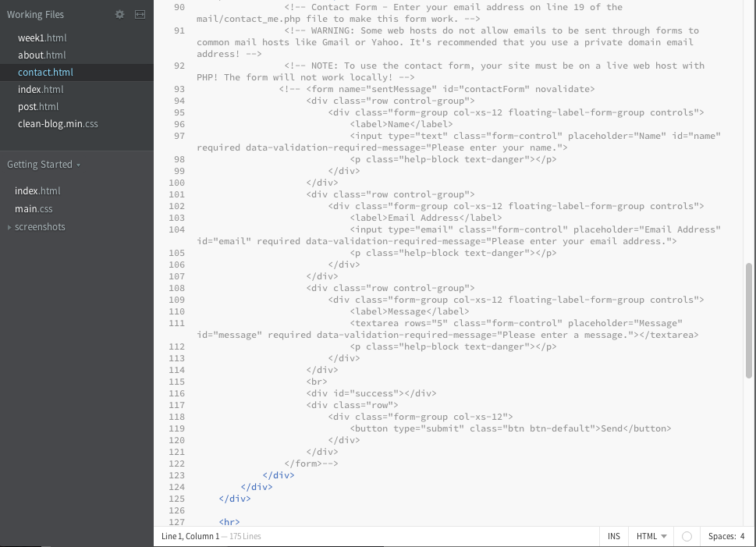Viewport: 756px width, 547px height.
Task: Open Working Files gear settings
Action: (119, 15)
